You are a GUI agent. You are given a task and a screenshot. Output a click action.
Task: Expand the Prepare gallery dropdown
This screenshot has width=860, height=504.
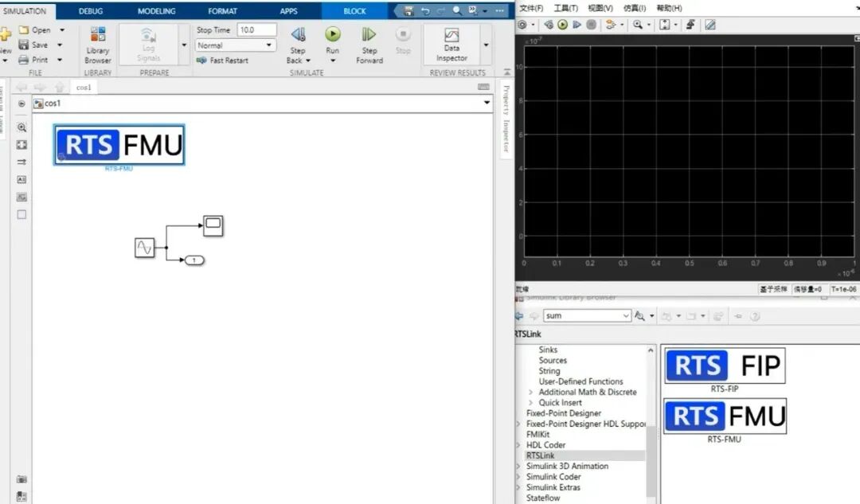[x=184, y=45]
